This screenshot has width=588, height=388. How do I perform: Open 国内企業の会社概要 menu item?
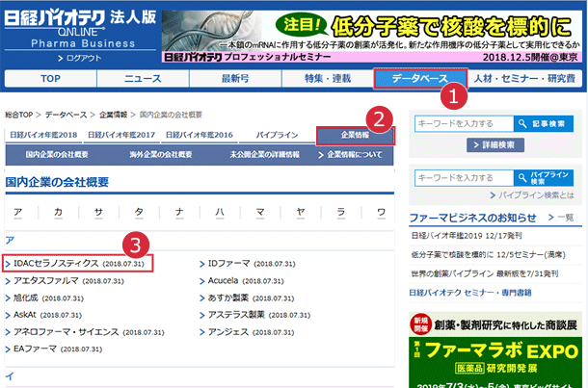(x=57, y=155)
